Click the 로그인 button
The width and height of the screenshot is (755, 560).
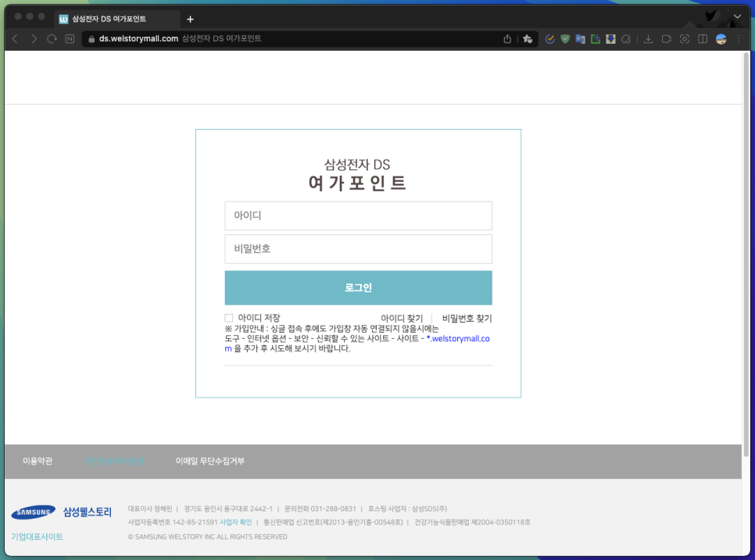pyautogui.click(x=358, y=287)
